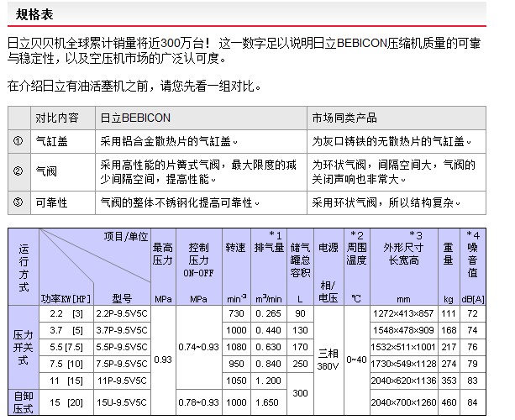Select the 市场同类产品 column header

(x=397, y=118)
